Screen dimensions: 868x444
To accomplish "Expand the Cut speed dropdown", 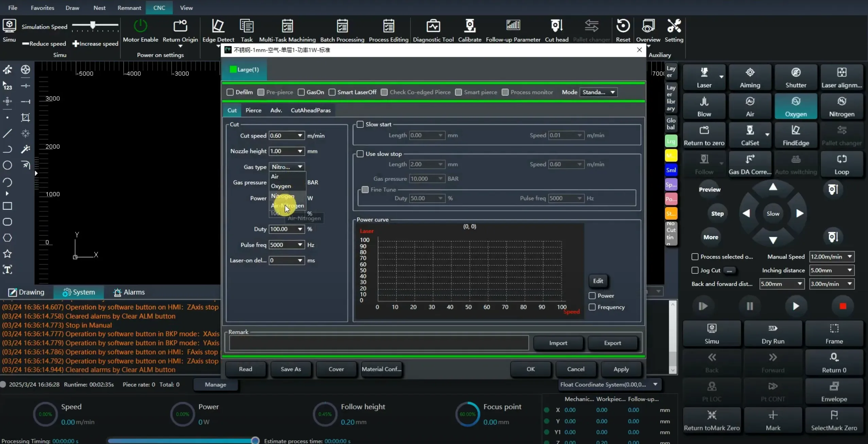I will (x=300, y=136).
